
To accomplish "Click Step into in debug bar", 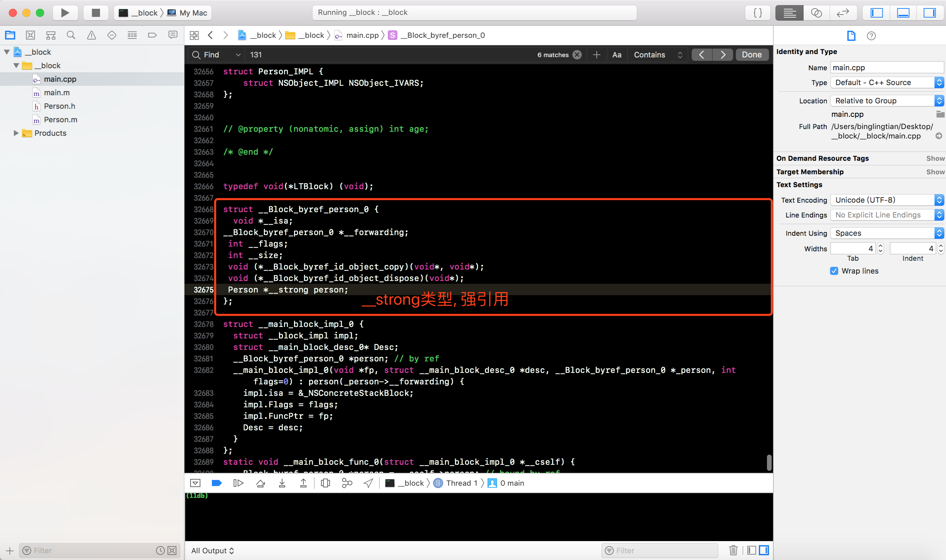I will tap(282, 483).
